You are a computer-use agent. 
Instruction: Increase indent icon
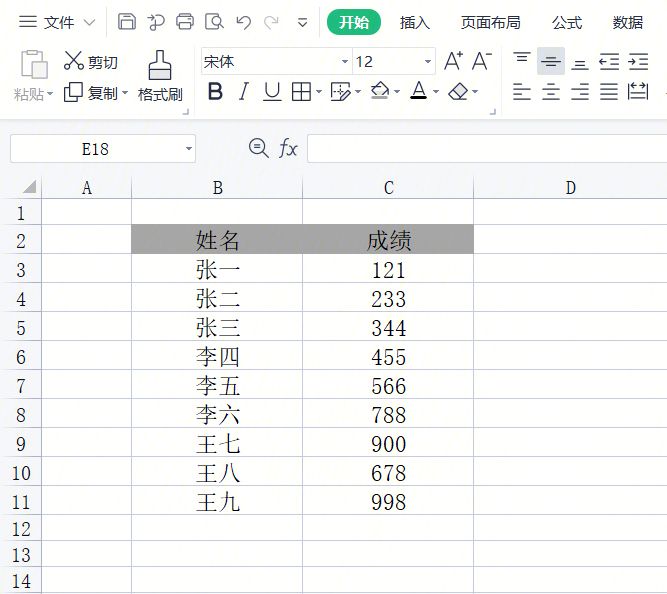638,62
